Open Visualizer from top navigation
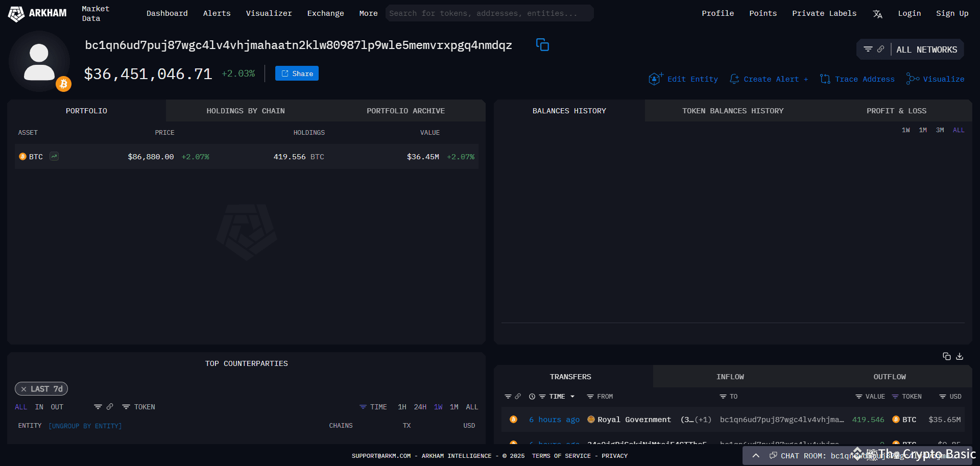 click(269, 13)
